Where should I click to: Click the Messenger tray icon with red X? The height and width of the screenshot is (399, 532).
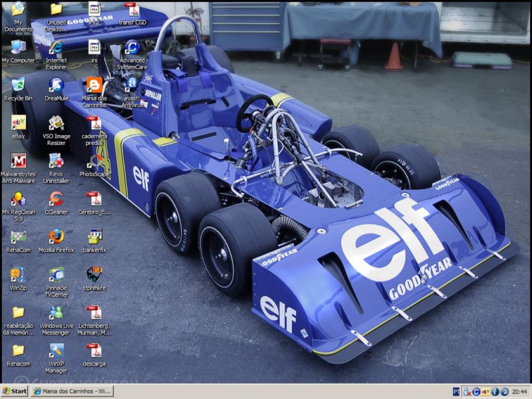467,392
